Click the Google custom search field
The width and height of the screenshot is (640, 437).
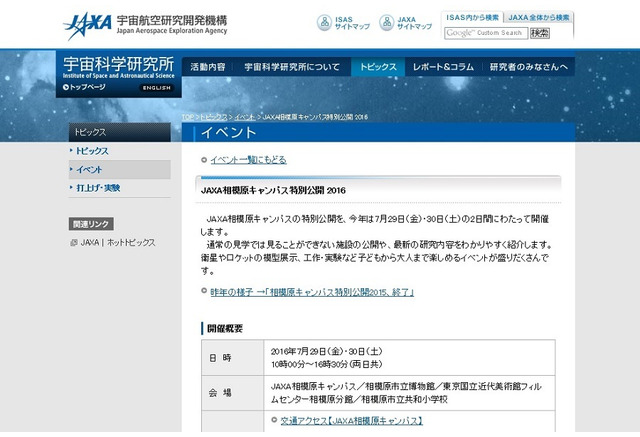coord(485,33)
